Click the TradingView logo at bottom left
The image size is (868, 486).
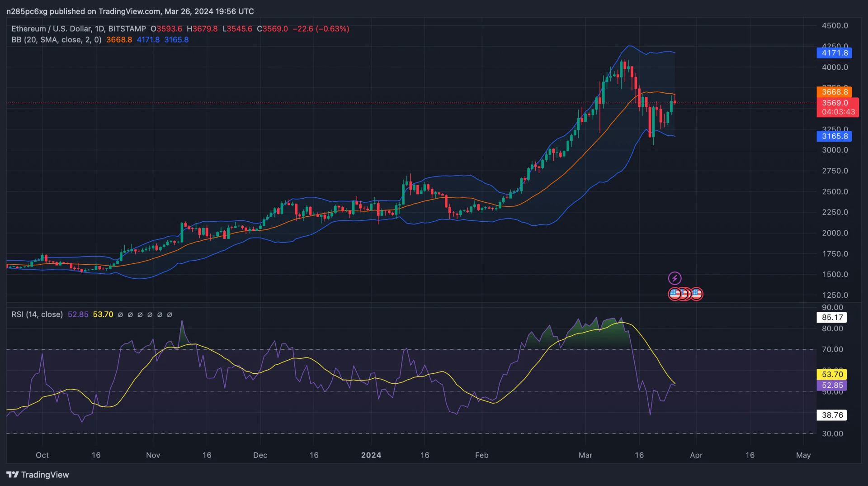38,475
